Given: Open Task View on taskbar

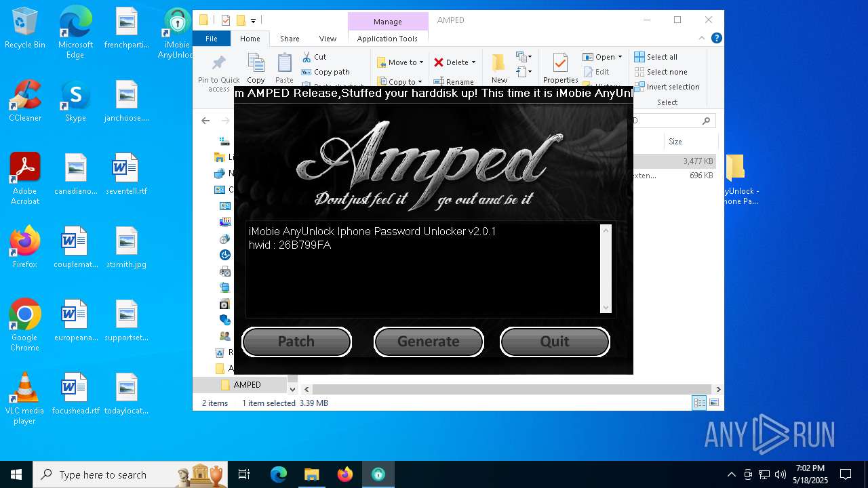Looking at the screenshot, I should (244, 474).
